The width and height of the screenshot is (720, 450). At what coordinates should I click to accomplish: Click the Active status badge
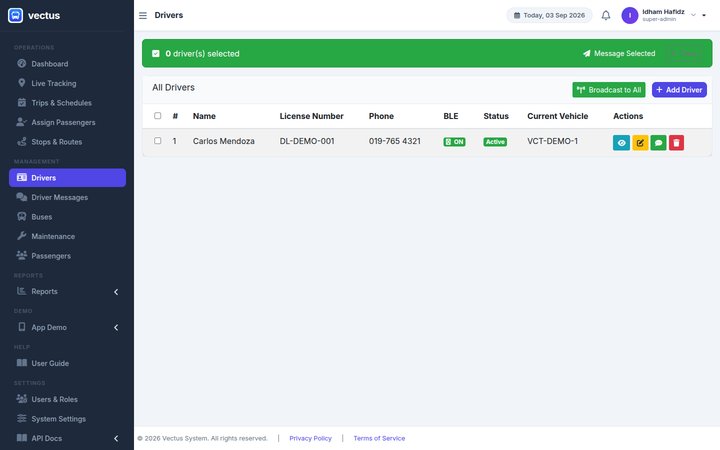495,142
